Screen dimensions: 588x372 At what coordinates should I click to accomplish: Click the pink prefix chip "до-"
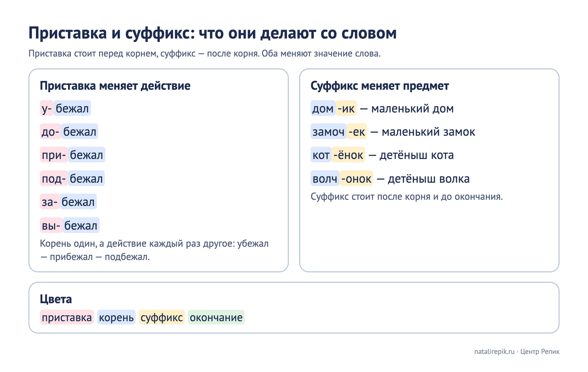tap(50, 132)
